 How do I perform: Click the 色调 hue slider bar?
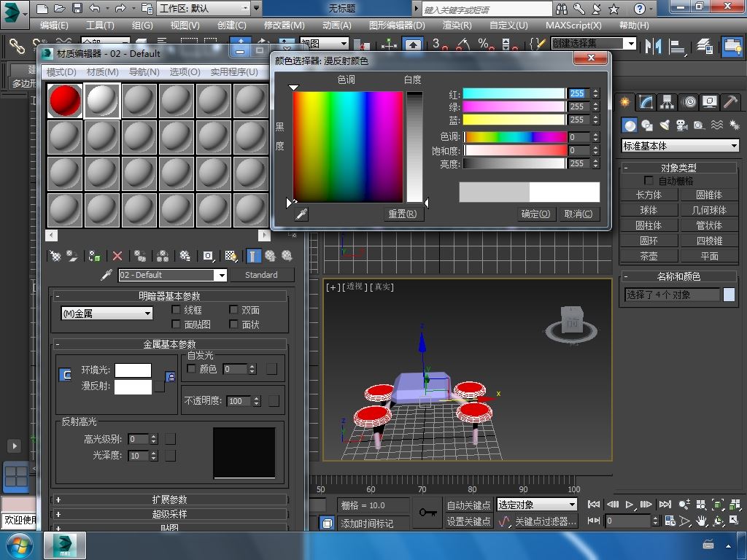[516, 137]
